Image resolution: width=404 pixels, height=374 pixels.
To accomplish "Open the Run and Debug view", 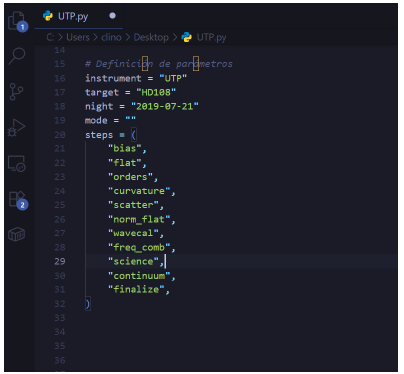I will 16,128.
